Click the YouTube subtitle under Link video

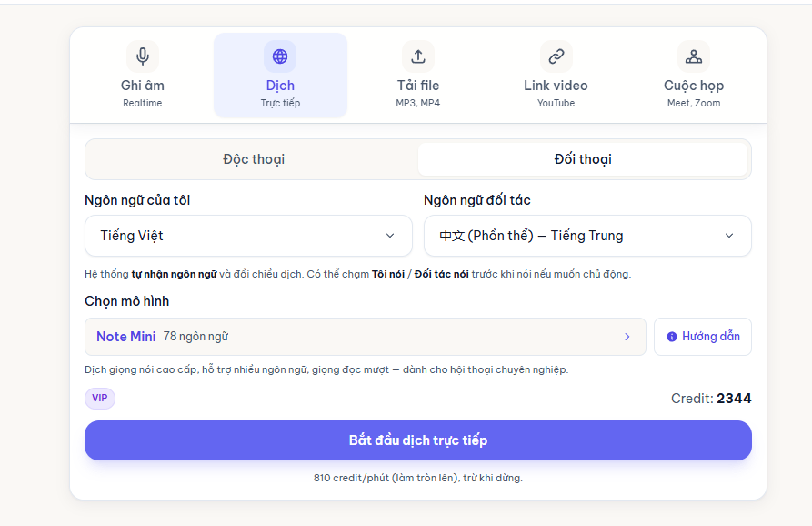tap(556, 103)
